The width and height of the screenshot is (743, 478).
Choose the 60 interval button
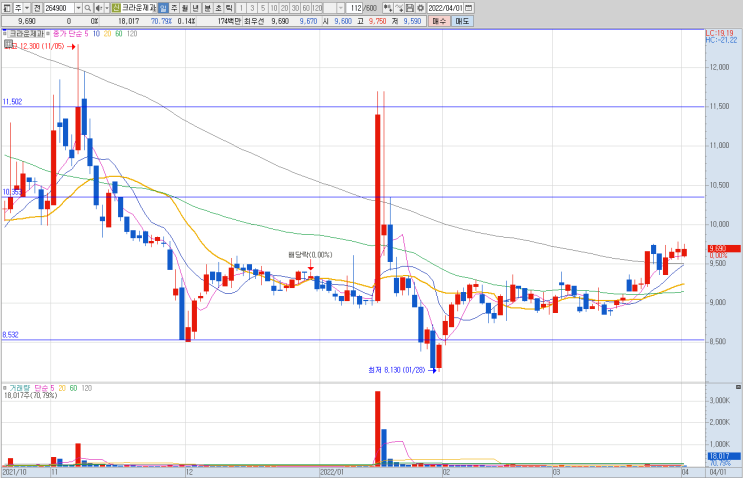(x=306, y=8)
